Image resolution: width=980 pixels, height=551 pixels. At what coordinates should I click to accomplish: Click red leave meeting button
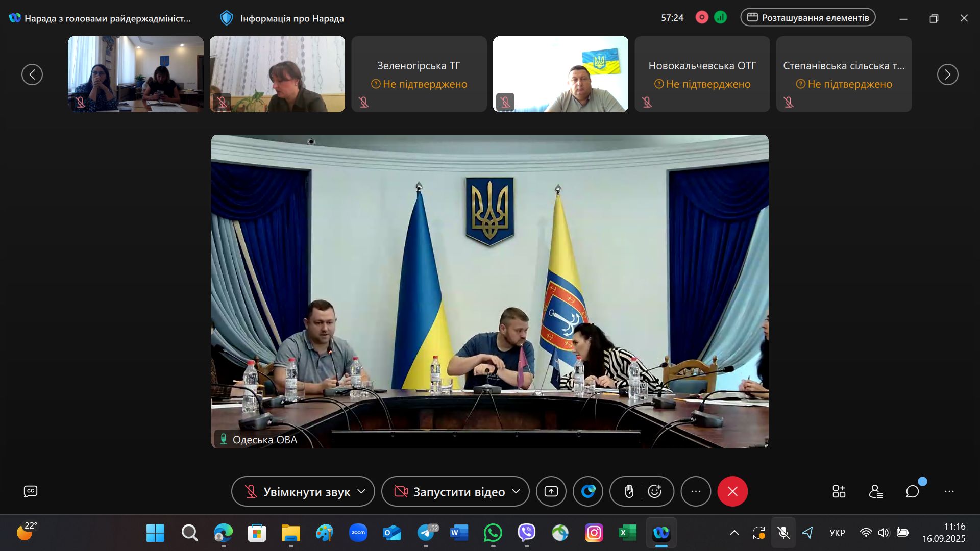732,491
